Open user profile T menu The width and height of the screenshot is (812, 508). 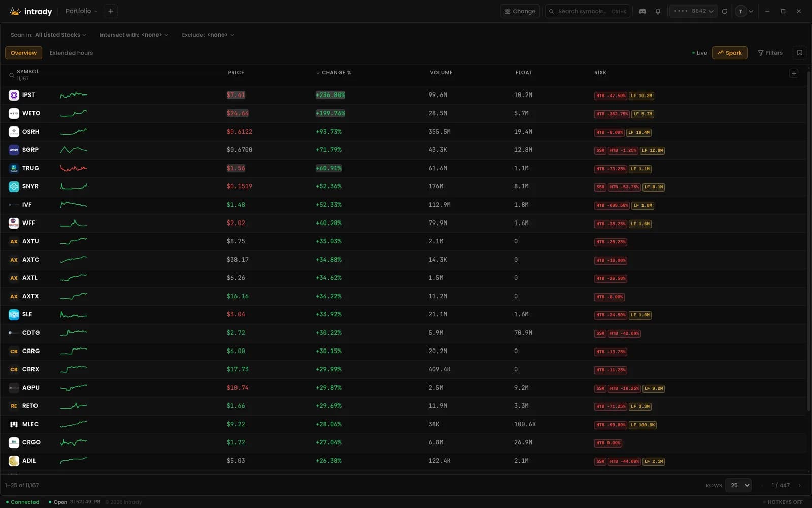point(745,11)
